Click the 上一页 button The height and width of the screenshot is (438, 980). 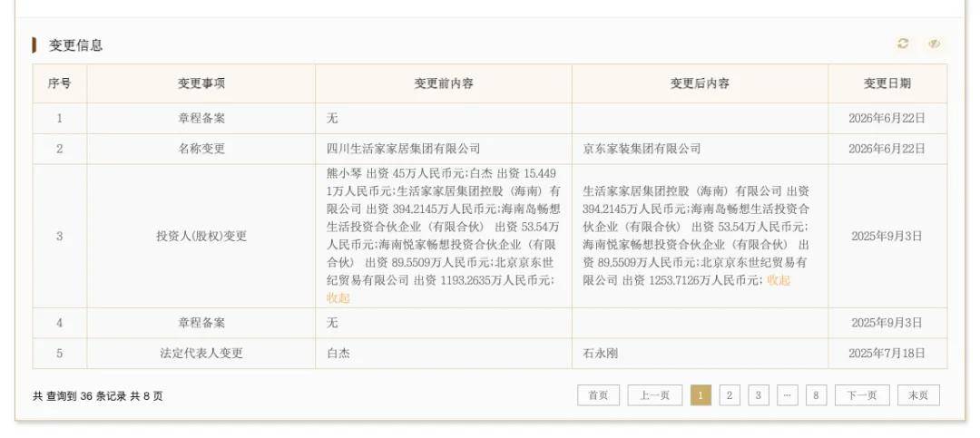654,395
